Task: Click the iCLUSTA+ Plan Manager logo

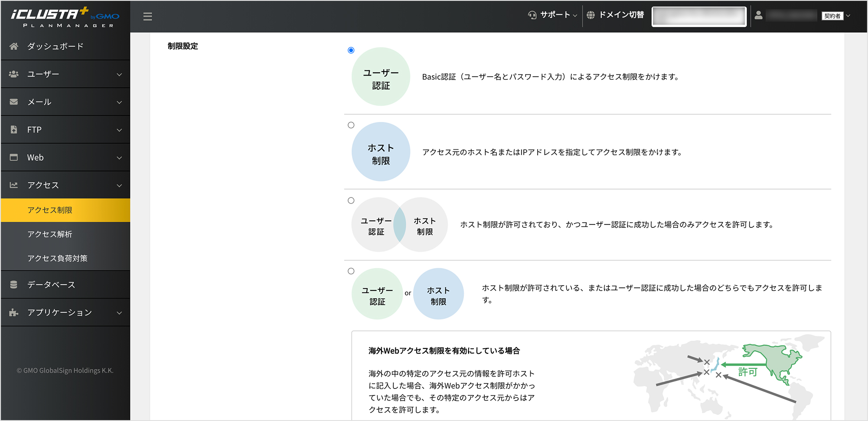Action: [65, 17]
